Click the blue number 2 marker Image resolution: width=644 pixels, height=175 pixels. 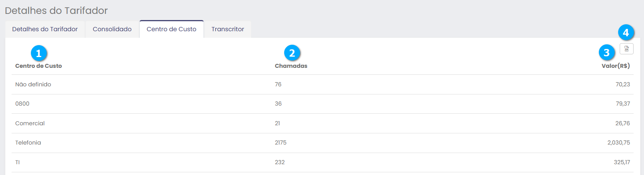(292, 53)
